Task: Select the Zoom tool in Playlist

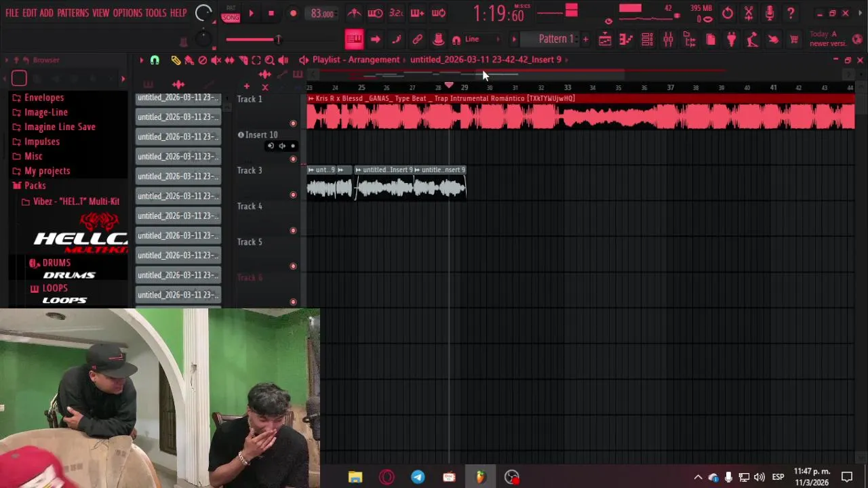Action: click(269, 60)
